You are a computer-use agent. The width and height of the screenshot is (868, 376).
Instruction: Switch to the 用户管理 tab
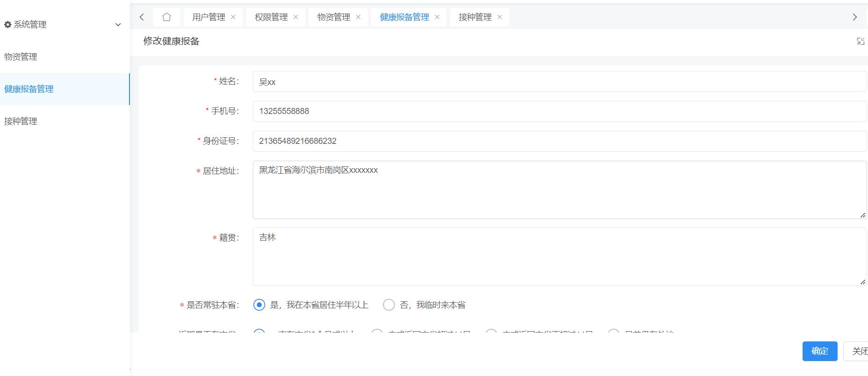pos(208,17)
